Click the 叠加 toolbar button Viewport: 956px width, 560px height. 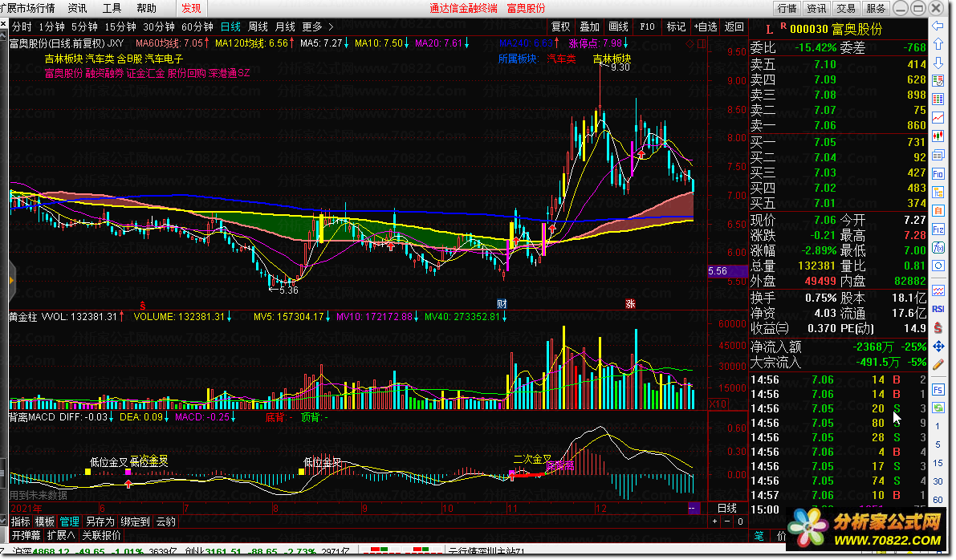coord(589,26)
